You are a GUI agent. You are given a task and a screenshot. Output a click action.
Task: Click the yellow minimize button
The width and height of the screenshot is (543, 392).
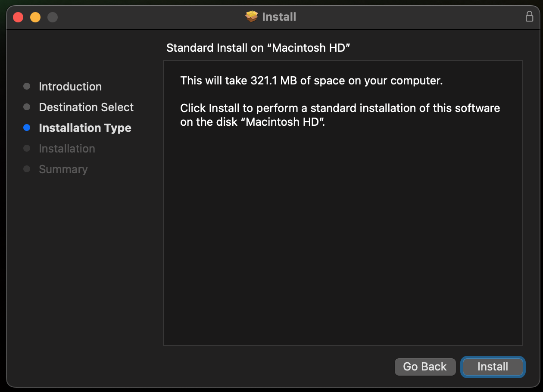tap(35, 17)
